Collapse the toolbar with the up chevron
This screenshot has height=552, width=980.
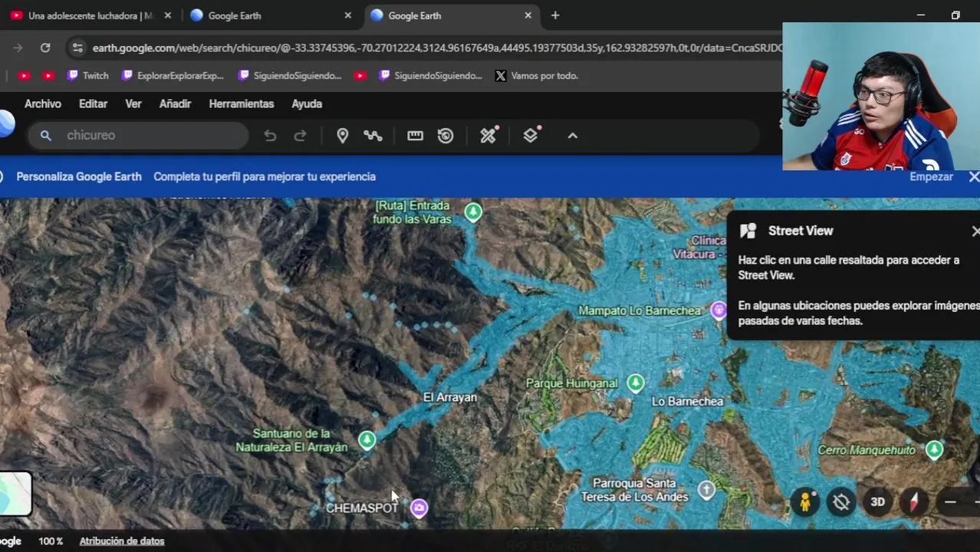point(572,136)
